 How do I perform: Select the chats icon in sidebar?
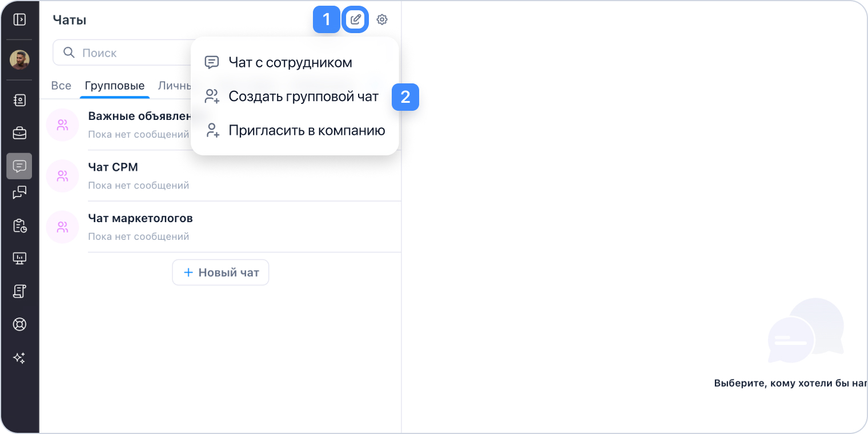click(x=19, y=166)
